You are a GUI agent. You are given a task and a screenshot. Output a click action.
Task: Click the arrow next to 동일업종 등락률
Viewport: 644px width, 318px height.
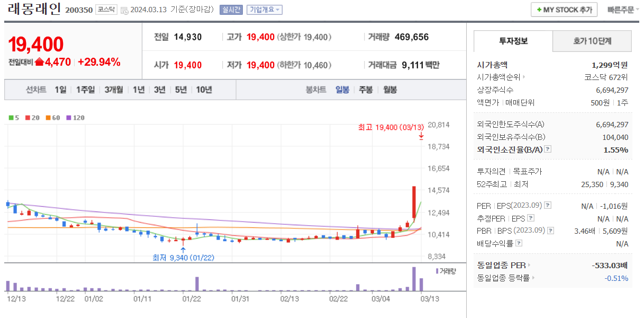point(533,278)
